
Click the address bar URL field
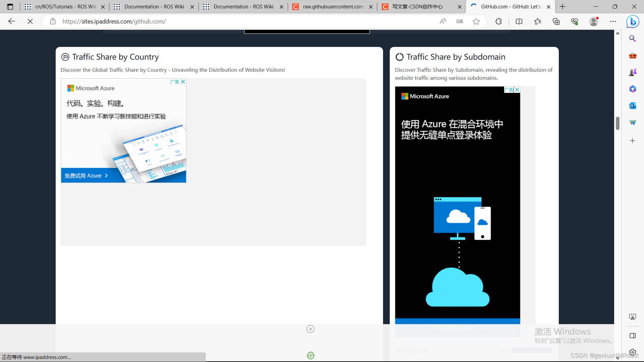235,21
